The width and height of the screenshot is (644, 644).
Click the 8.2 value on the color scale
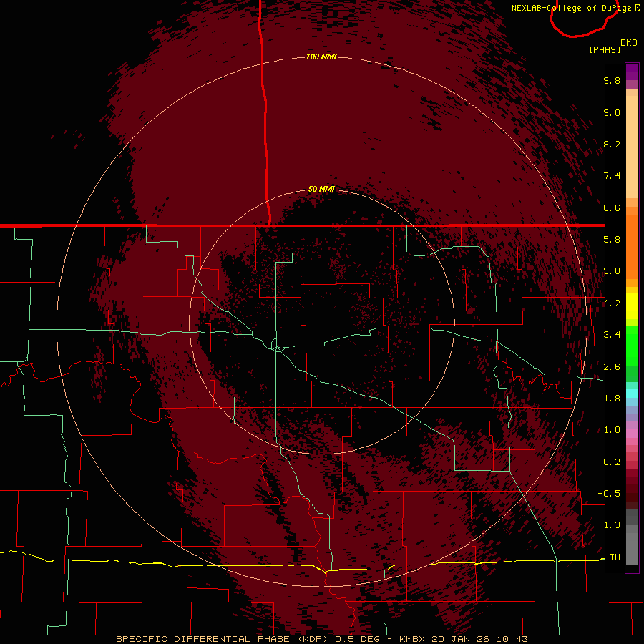[612, 144]
